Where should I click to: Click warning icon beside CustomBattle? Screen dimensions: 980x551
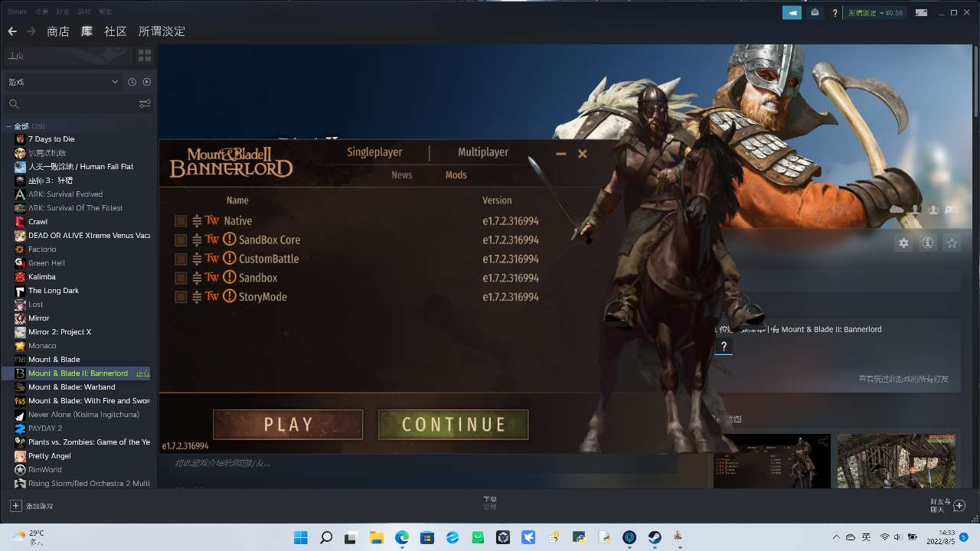tap(229, 259)
